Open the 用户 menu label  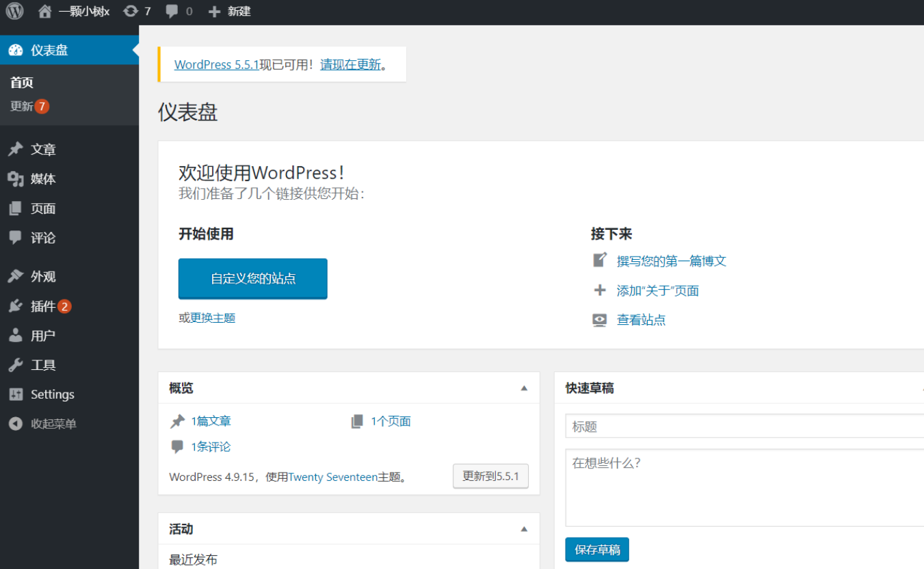point(43,336)
